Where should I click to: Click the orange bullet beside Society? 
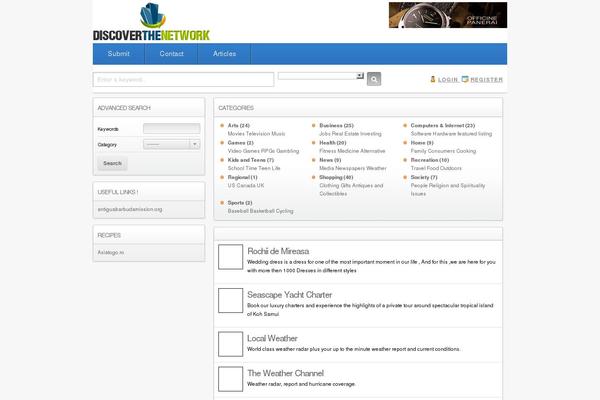point(405,177)
